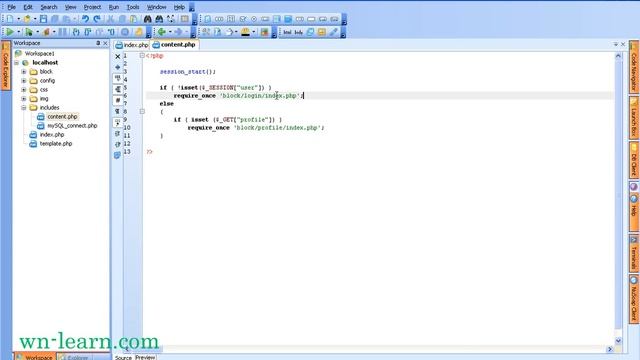Collapse the 'includes' folder in workspace tree
The image size is (640, 360).
click(x=24, y=107)
